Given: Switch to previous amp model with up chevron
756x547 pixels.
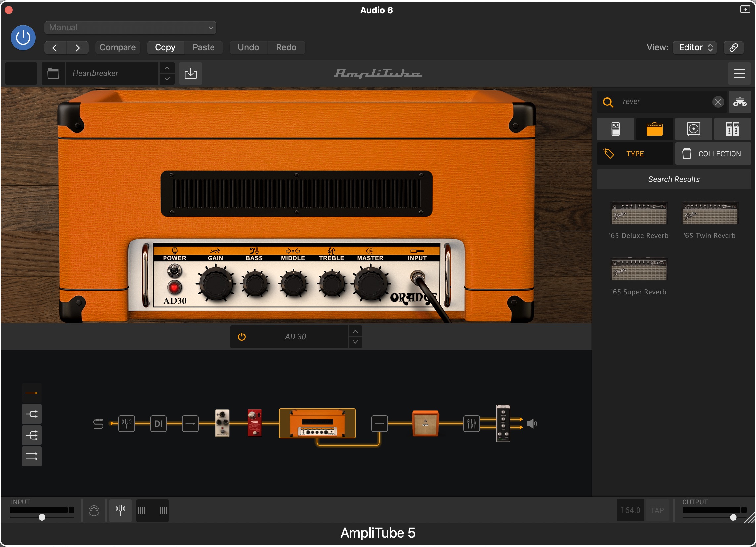Looking at the screenshot, I should click(x=355, y=331).
